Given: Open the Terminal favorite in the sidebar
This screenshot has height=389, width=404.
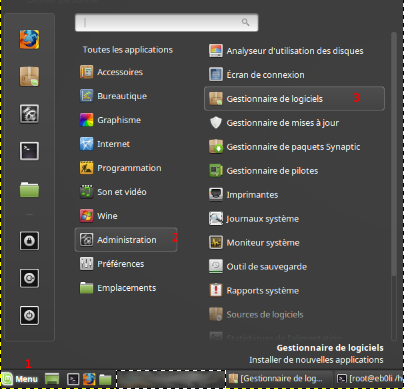Looking at the screenshot, I should point(29,151).
